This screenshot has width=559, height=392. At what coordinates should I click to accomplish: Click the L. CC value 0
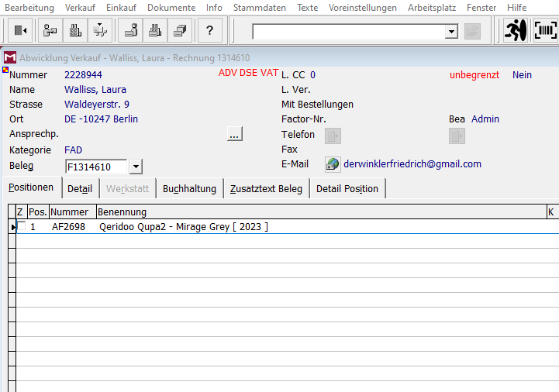click(x=312, y=75)
